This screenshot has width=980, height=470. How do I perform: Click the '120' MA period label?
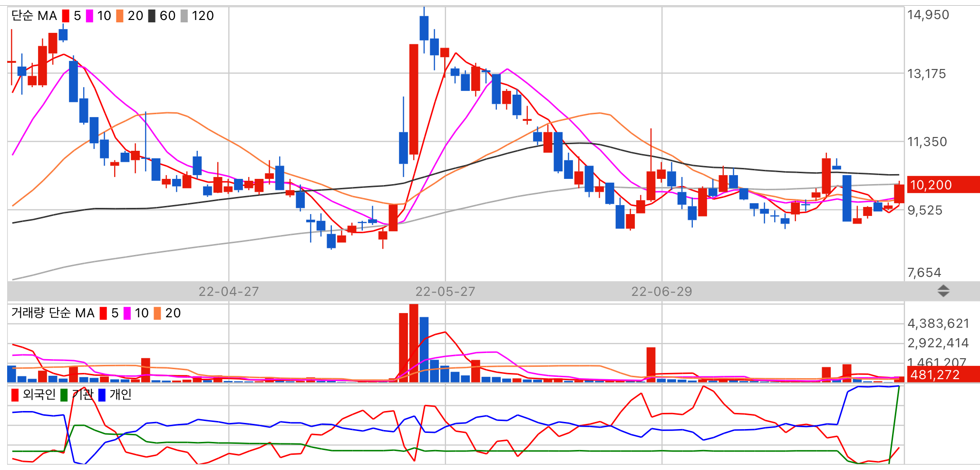coord(203,16)
